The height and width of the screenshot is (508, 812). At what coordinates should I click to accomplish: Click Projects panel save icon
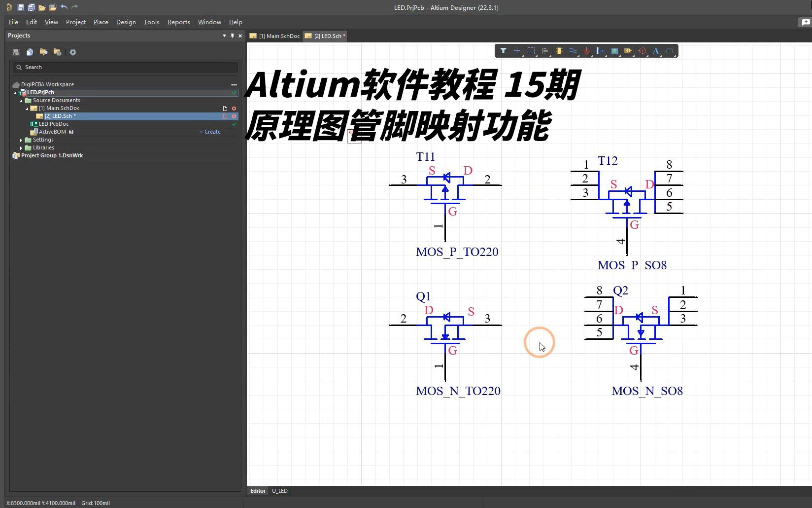[16, 52]
